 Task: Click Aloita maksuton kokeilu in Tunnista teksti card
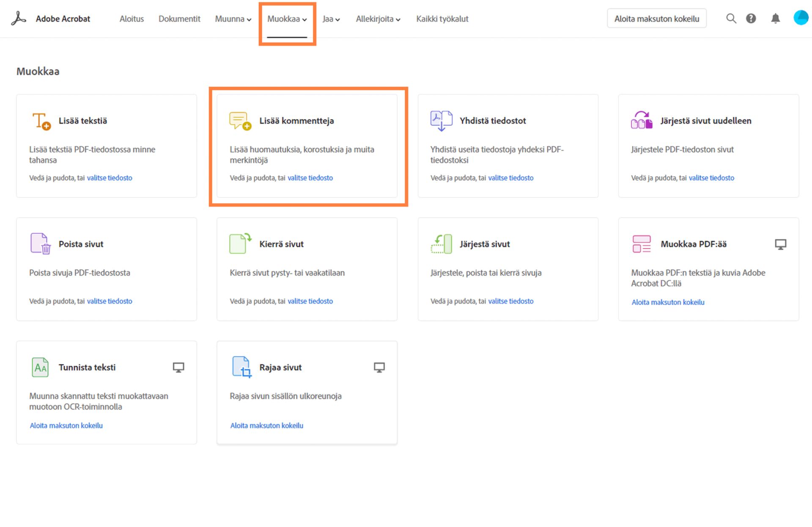66,425
